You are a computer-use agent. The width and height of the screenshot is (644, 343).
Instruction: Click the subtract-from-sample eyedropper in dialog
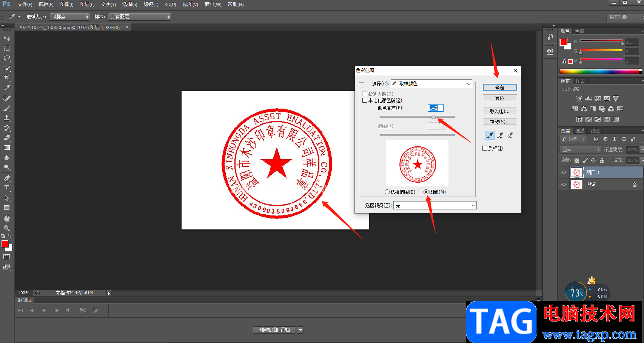pyautogui.click(x=510, y=135)
